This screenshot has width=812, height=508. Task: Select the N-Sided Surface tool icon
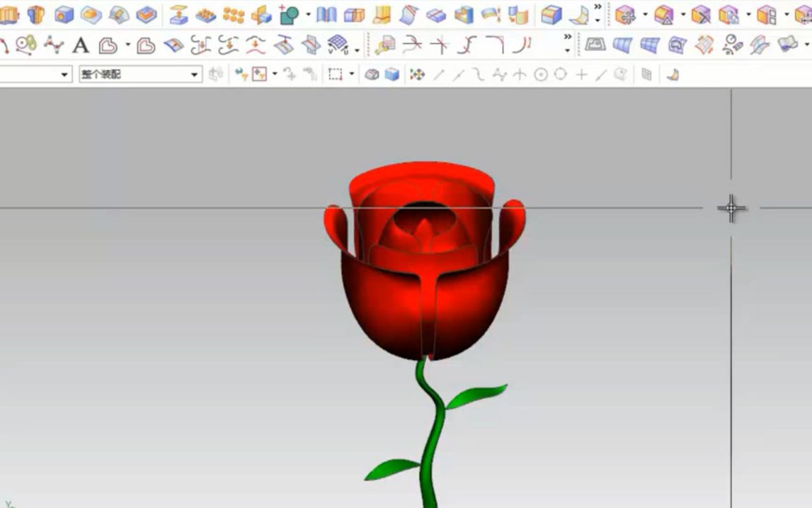pyautogui.click(x=677, y=45)
